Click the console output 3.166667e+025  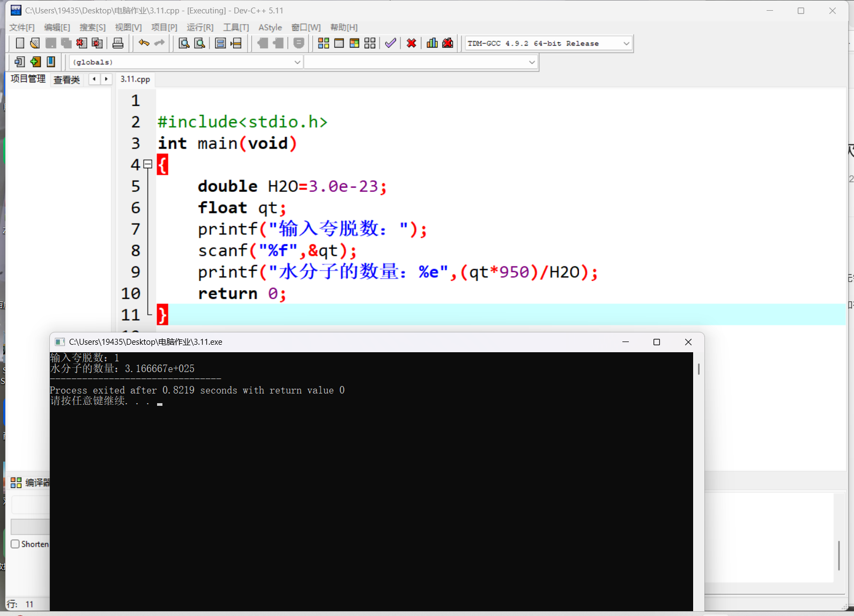[x=160, y=369]
